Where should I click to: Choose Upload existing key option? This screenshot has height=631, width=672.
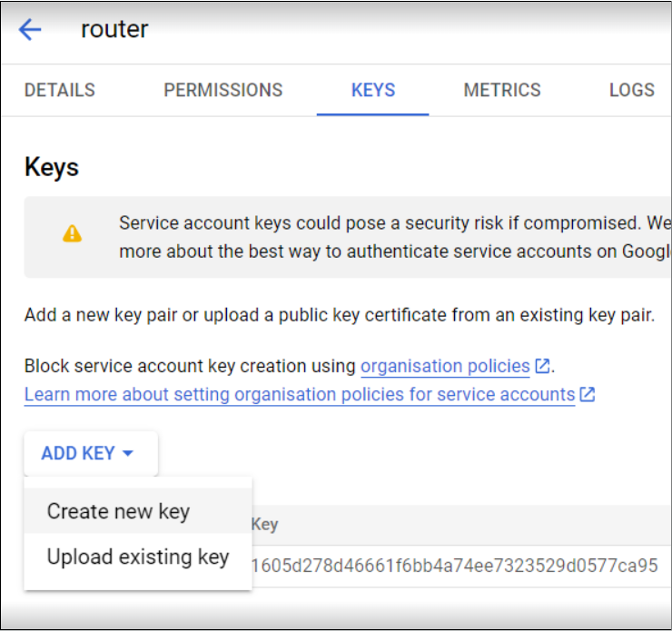click(138, 557)
